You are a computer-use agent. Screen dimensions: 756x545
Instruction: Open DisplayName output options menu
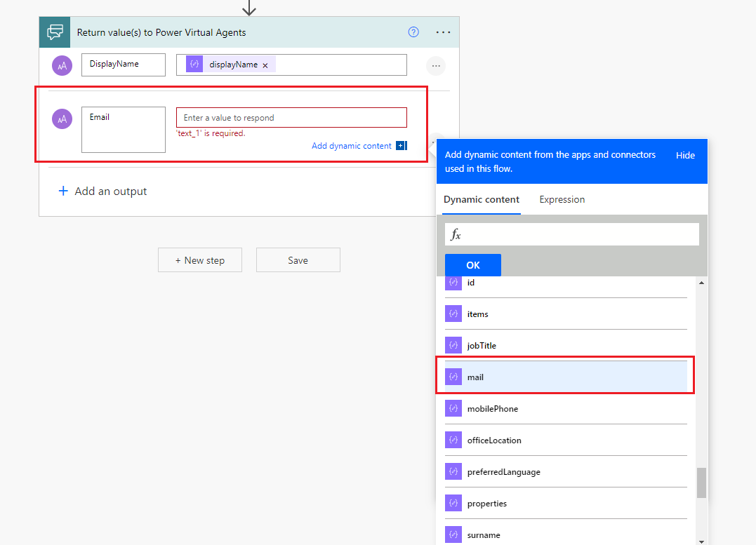pos(436,66)
